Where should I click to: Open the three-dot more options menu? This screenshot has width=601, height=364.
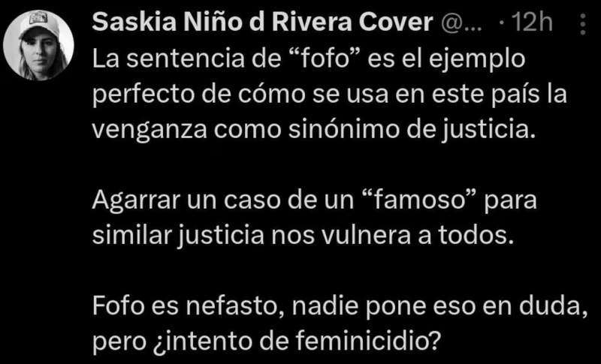(x=583, y=24)
